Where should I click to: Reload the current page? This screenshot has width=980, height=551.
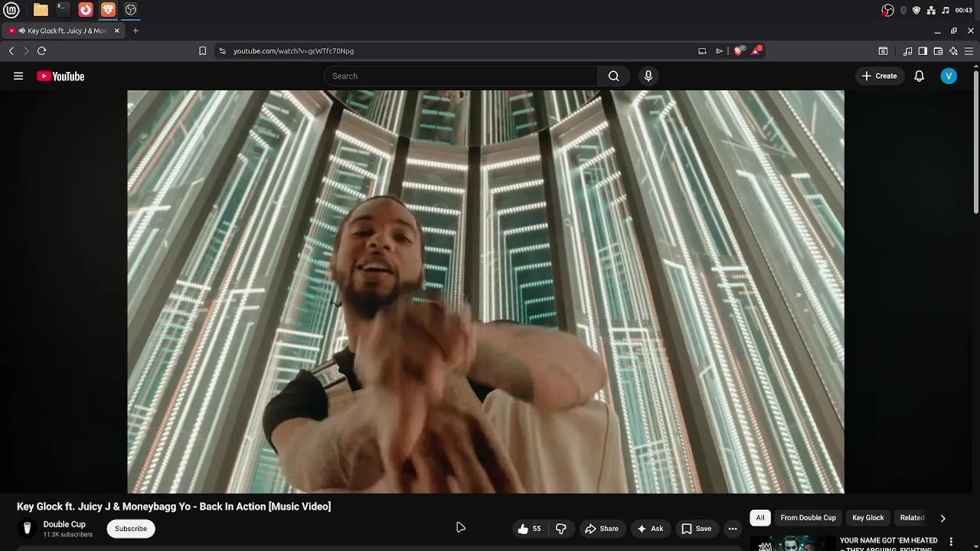[x=41, y=51]
